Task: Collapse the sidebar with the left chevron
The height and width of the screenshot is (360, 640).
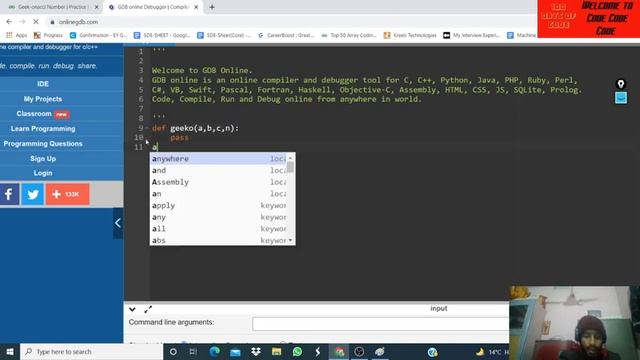Action: coord(118,223)
